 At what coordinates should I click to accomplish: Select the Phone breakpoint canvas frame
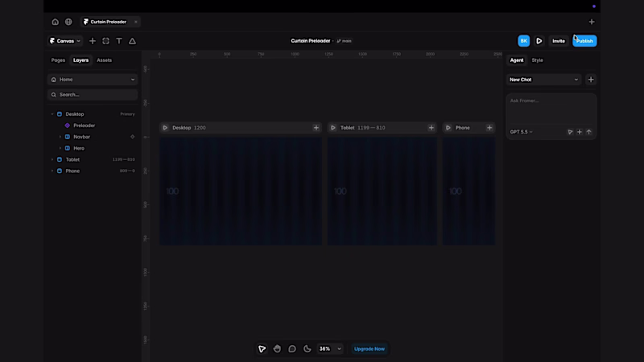(x=469, y=191)
